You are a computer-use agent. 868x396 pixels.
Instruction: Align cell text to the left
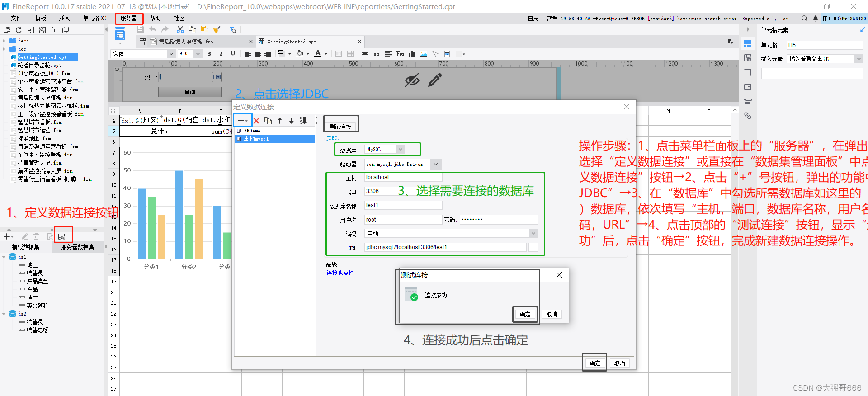248,54
